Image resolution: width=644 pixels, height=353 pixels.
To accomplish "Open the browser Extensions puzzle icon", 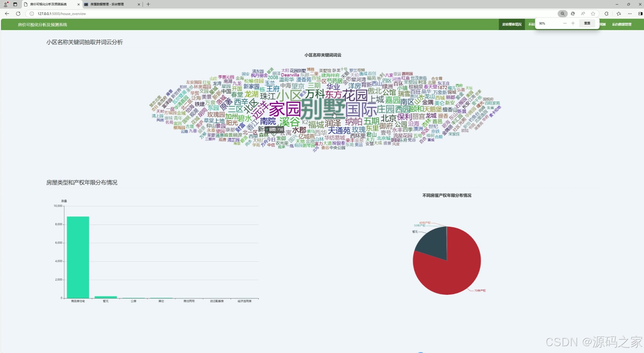I will pos(606,14).
